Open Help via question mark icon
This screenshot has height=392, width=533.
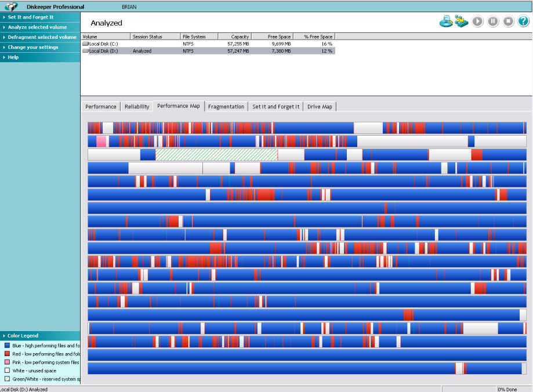click(524, 21)
